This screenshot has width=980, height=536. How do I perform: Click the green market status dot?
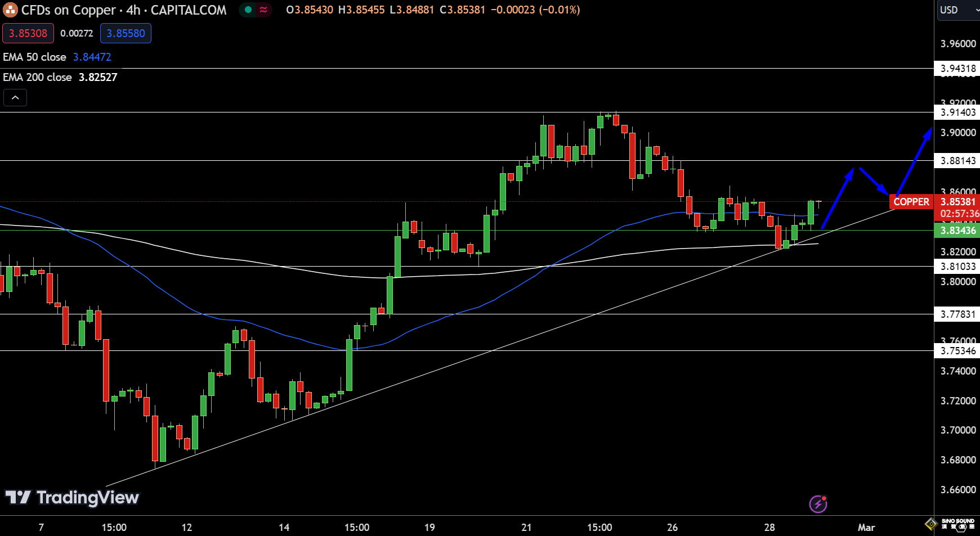click(x=248, y=10)
